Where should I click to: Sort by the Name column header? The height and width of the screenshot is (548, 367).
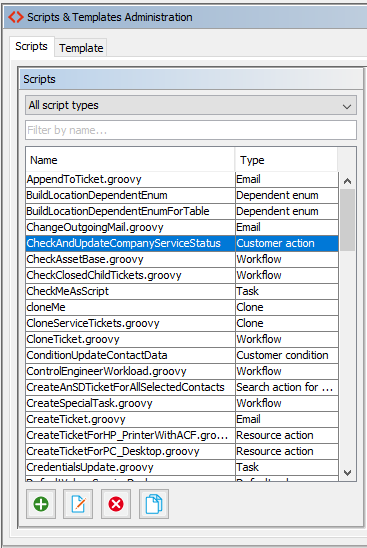130,160
